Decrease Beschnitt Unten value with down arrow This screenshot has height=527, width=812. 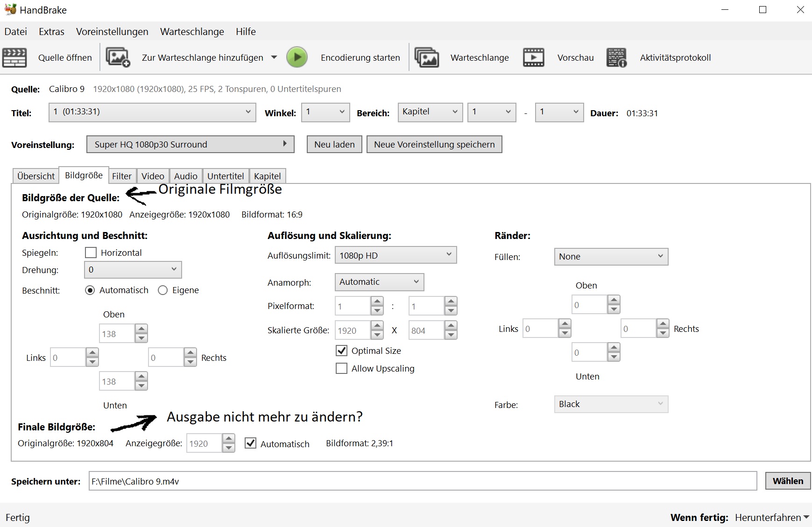point(141,386)
